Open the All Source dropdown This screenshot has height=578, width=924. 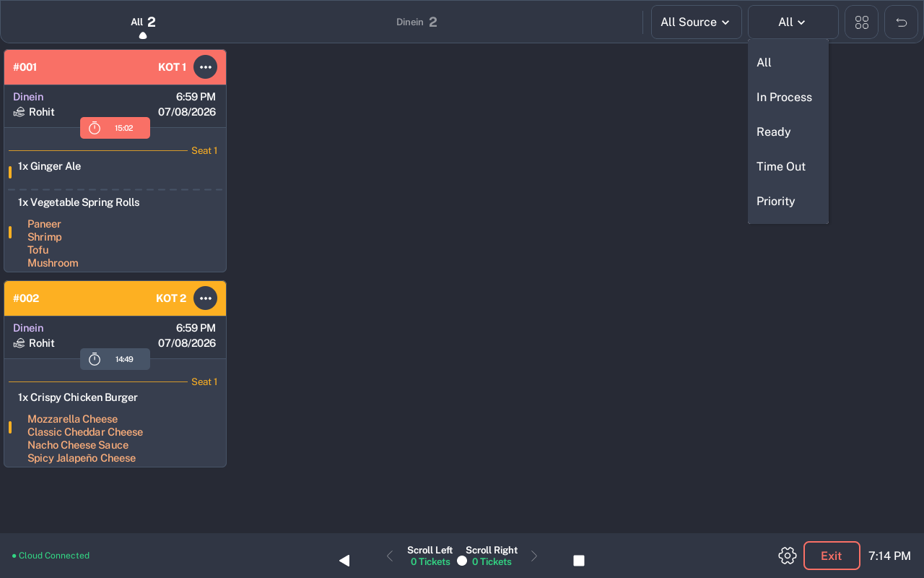(x=696, y=22)
